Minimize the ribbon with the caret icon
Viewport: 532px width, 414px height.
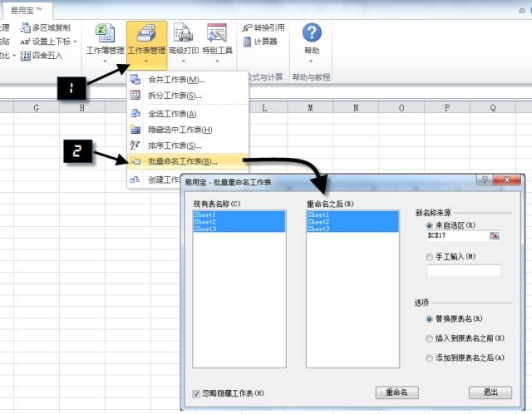(522, 11)
